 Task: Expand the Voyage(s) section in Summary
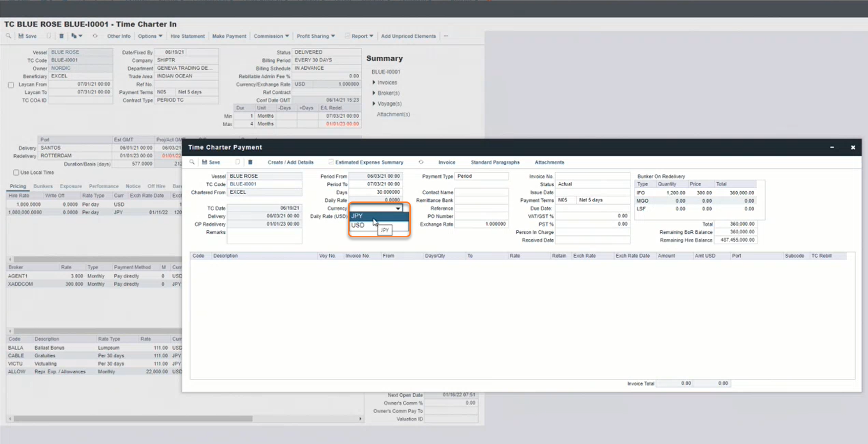pos(374,104)
